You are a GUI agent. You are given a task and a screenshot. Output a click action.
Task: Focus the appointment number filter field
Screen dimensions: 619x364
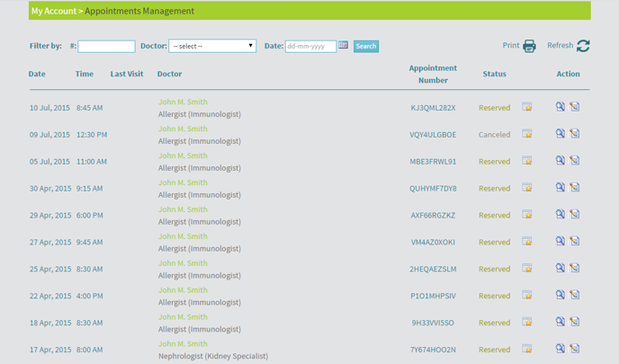pos(106,46)
